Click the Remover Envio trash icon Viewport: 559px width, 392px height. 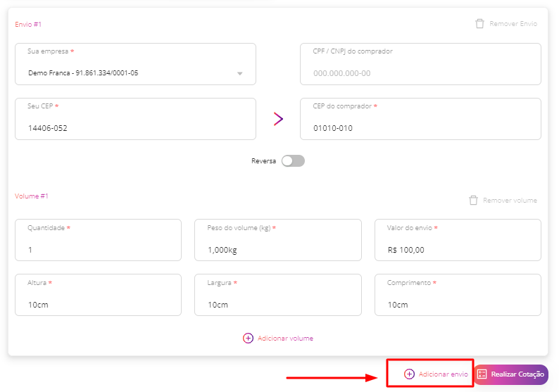tap(479, 23)
